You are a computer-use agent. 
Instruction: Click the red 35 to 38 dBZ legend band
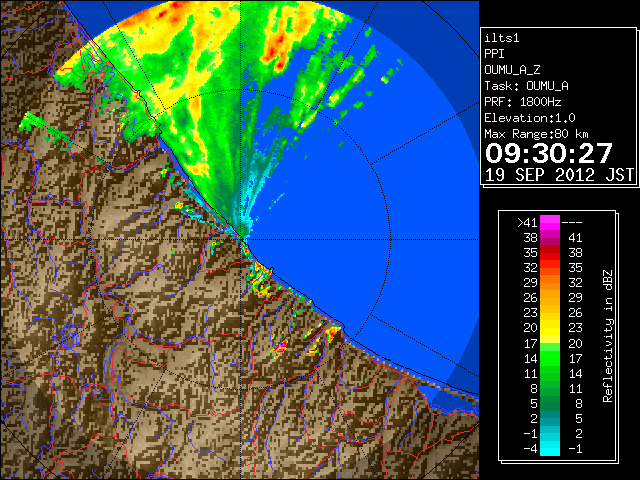point(550,253)
